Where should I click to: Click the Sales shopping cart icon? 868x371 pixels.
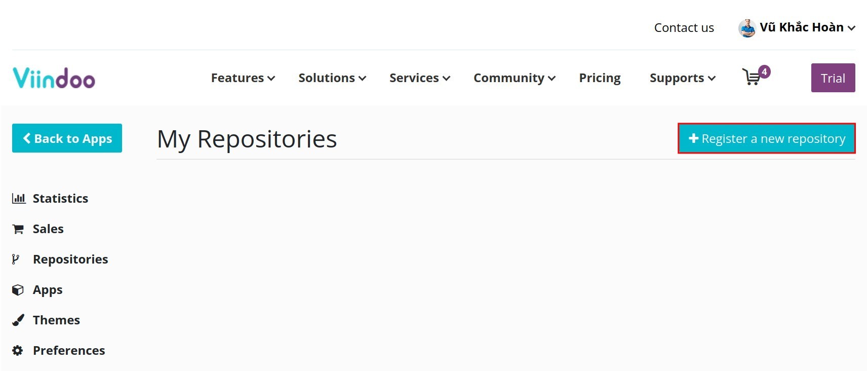pyautogui.click(x=18, y=229)
